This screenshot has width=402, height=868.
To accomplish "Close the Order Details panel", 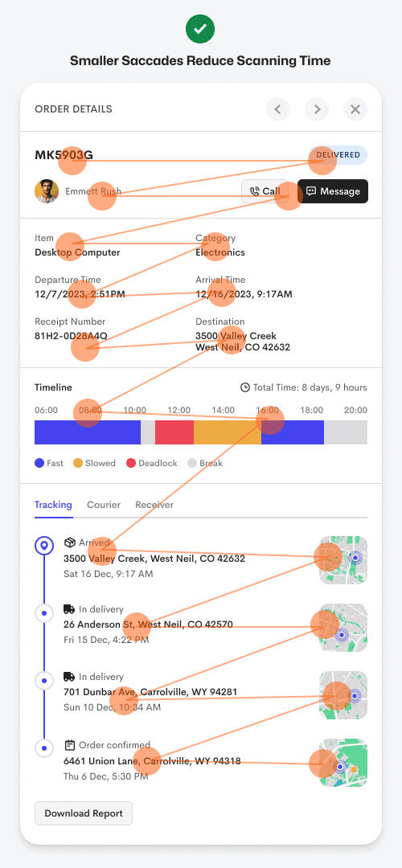I will click(355, 109).
